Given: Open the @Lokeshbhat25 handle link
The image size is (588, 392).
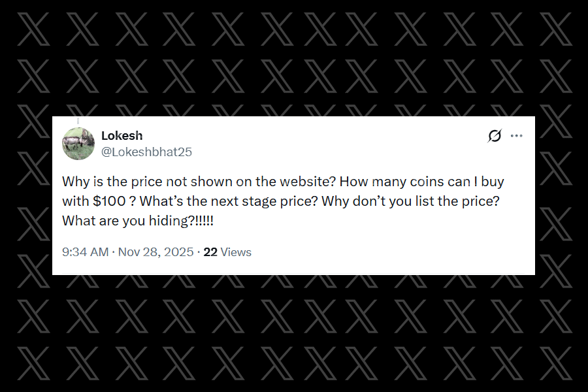Looking at the screenshot, I should tap(146, 152).
